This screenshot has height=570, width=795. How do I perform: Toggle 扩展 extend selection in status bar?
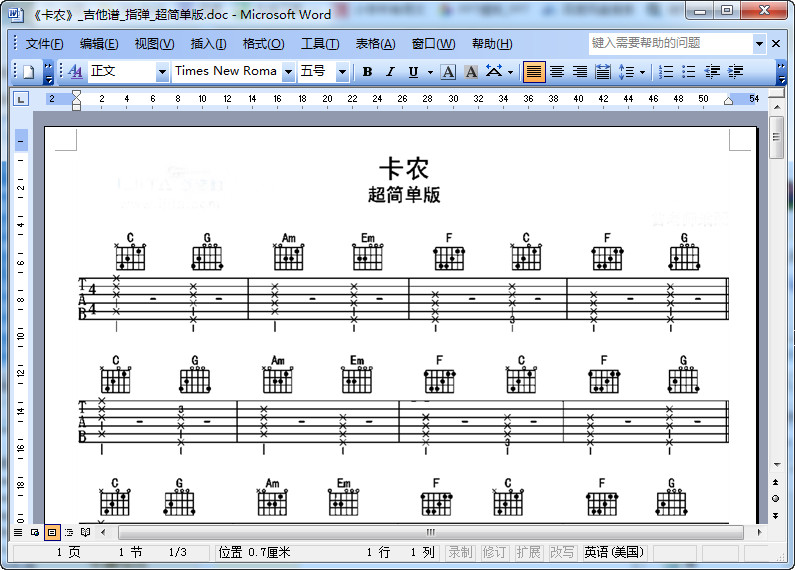click(x=528, y=552)
